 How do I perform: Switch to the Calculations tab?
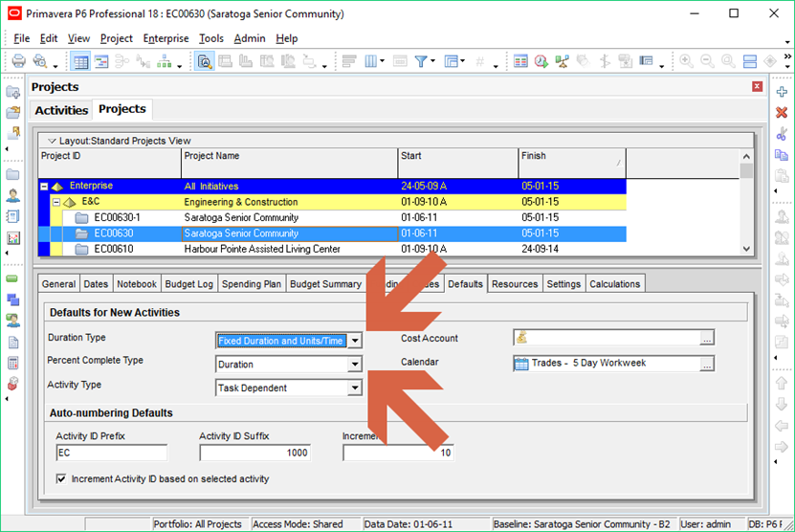[x=614, y=284]
